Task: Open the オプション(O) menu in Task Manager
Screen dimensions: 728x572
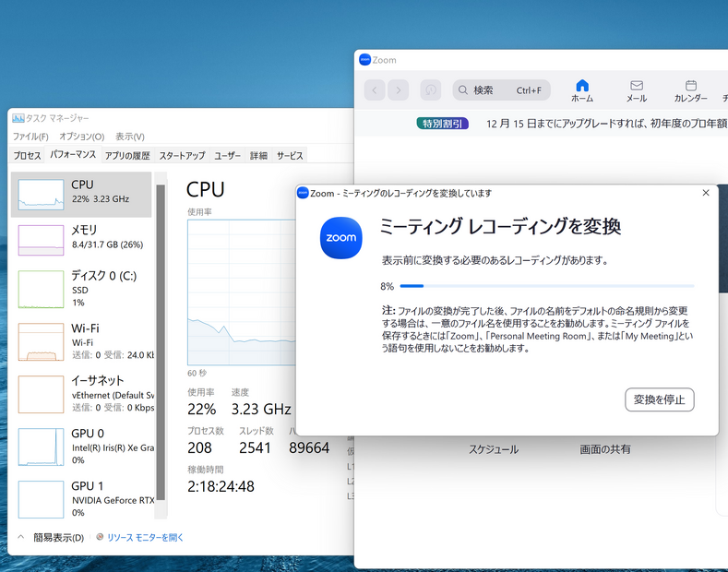Action: click(82, 137)
